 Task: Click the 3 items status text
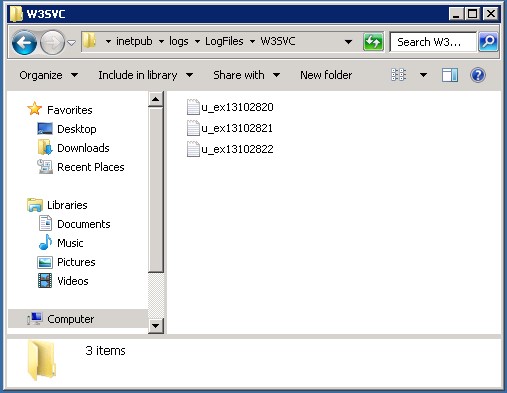[105, 351]
